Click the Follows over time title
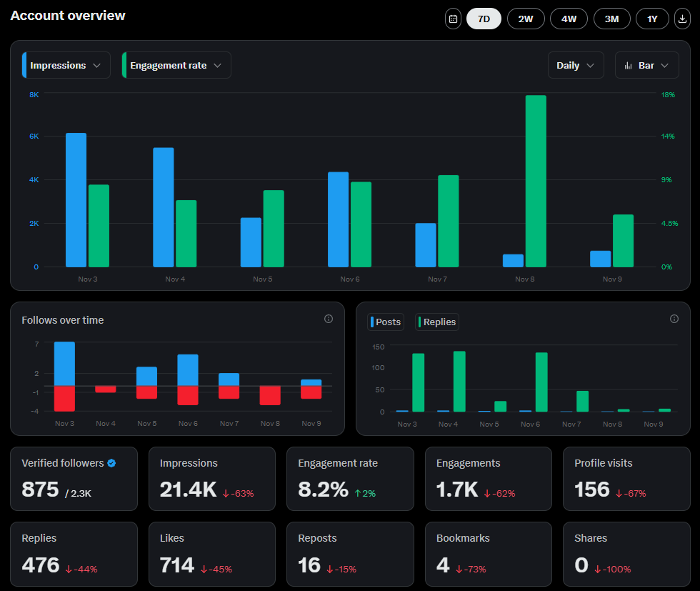Image resolution: width=700 pixels, height=591 pixels. pos(63,320)
